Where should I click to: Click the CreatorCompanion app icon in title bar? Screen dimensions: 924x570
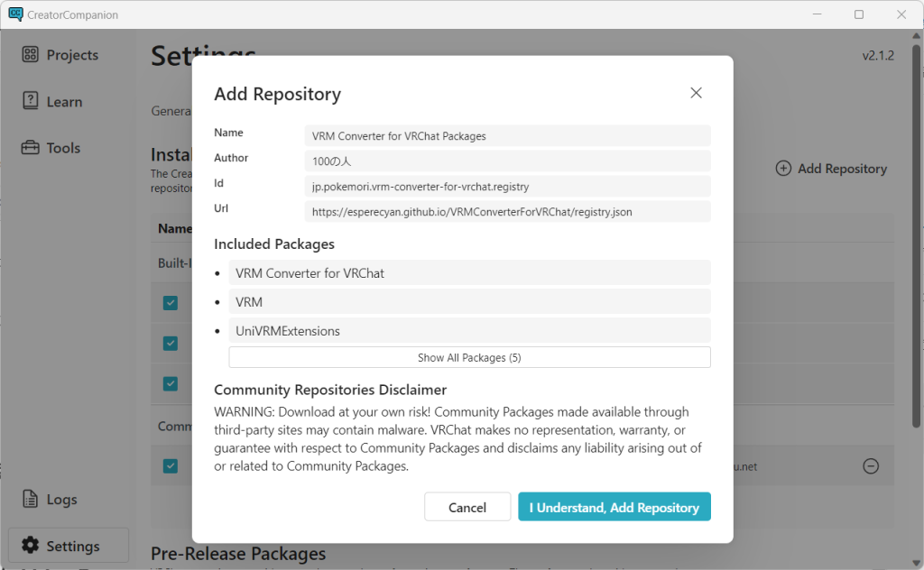tap(16, 14)
